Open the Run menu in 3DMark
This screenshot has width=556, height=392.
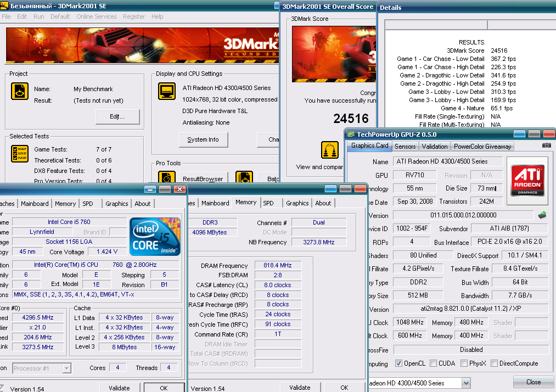coord(38,16)
